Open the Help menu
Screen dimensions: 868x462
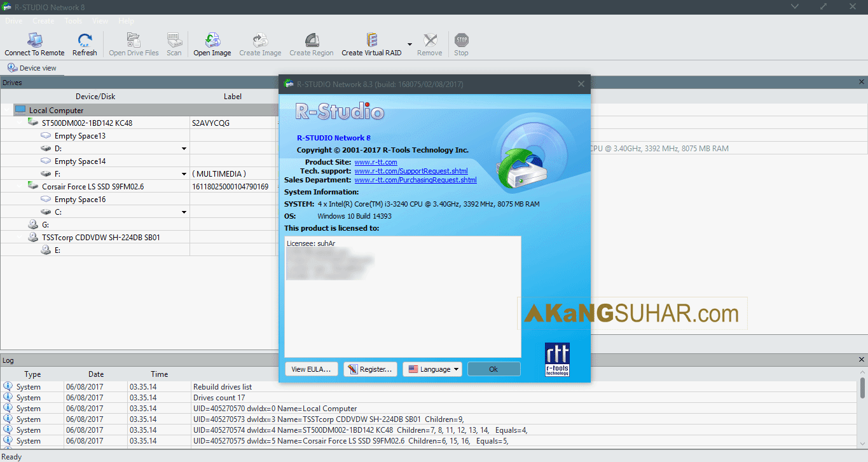(126, 21)
